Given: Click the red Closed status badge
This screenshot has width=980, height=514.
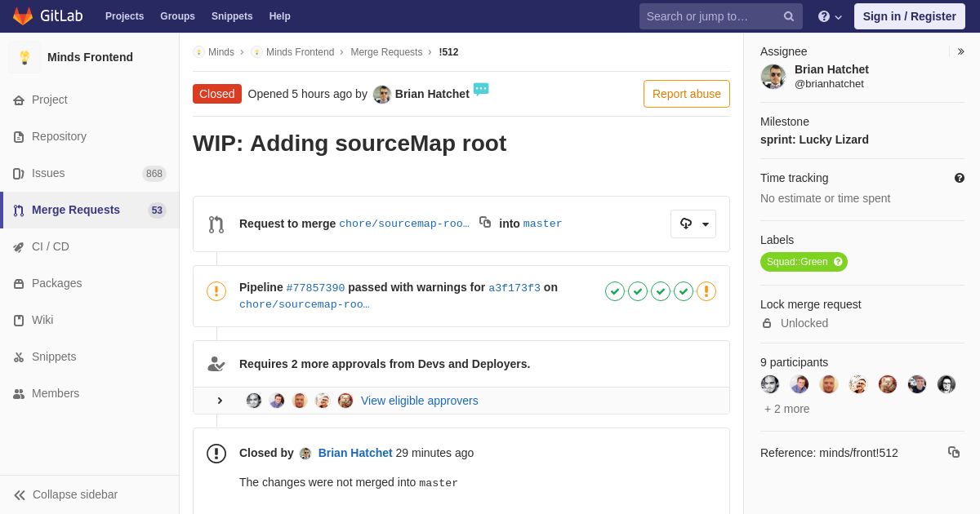Looking at the screenshot, I should (x=217, y=94).
